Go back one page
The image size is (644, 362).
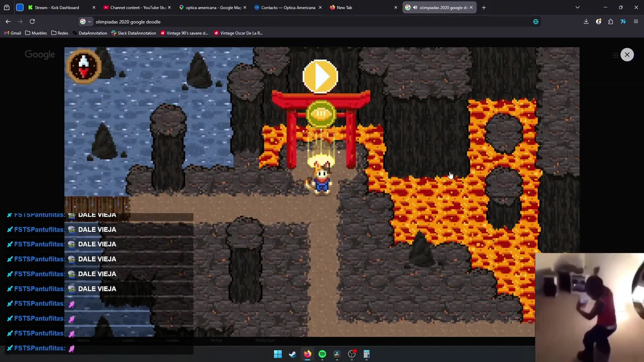click(8, 22)
